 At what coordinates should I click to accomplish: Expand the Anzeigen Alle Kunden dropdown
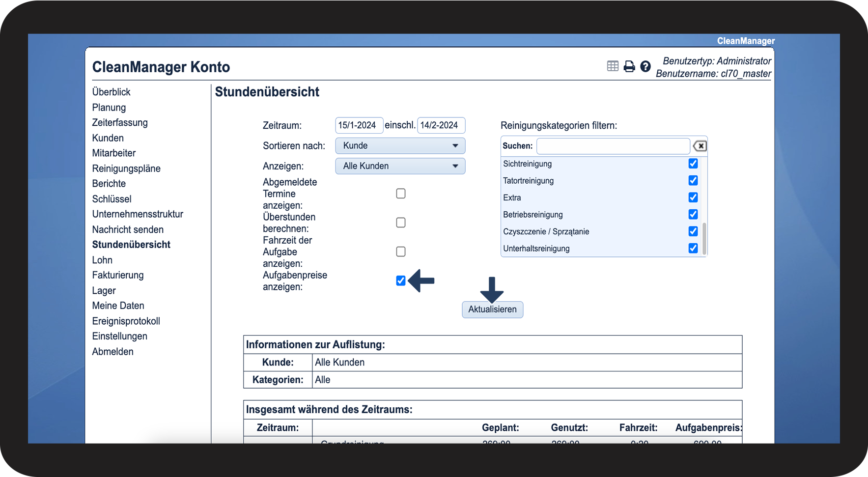pyautogui.click(x=400, y=166)
